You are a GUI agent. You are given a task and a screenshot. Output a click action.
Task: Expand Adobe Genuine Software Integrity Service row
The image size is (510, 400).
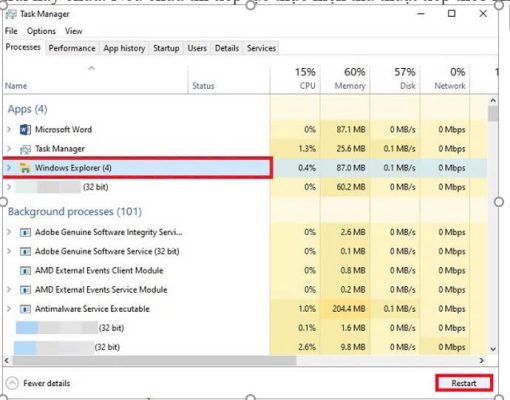(9, 232)
